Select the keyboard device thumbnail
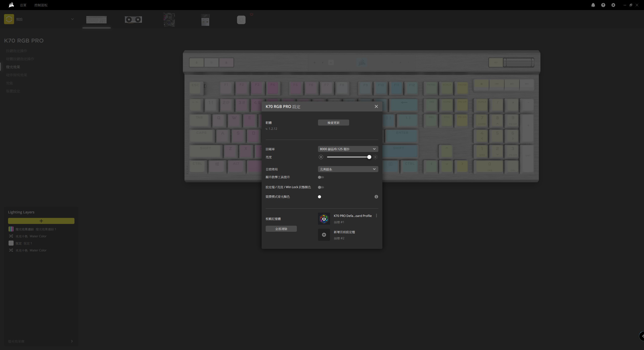The height and width of the screenshot is (350, 644). coord(96,20)
